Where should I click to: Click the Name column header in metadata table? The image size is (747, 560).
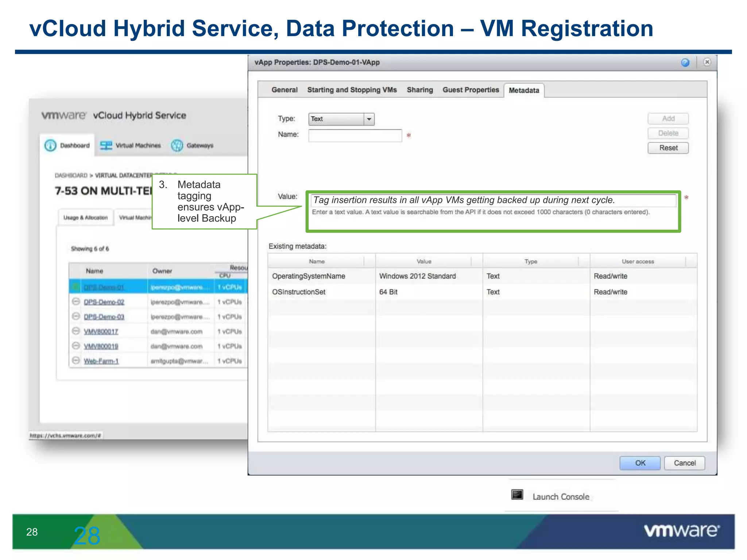(317, 261)
